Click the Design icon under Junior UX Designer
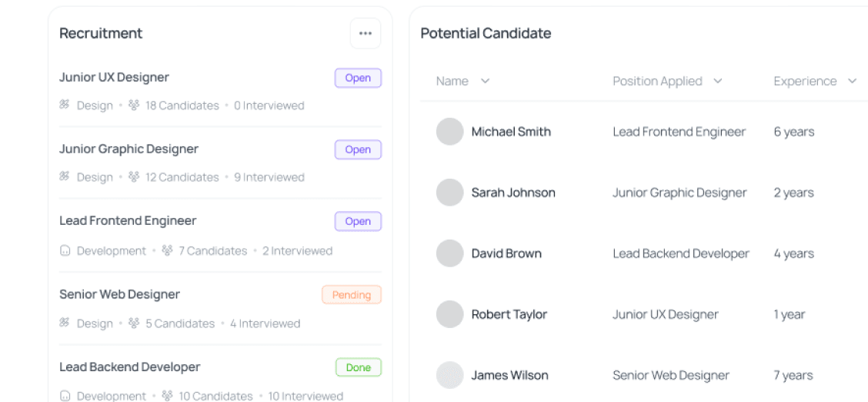 (65, 105)
